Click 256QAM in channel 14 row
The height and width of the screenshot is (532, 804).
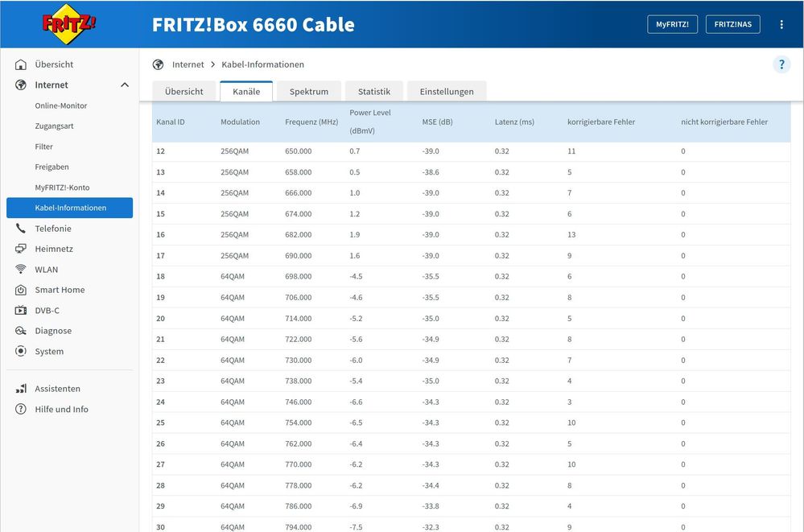(x=234, y=193)
